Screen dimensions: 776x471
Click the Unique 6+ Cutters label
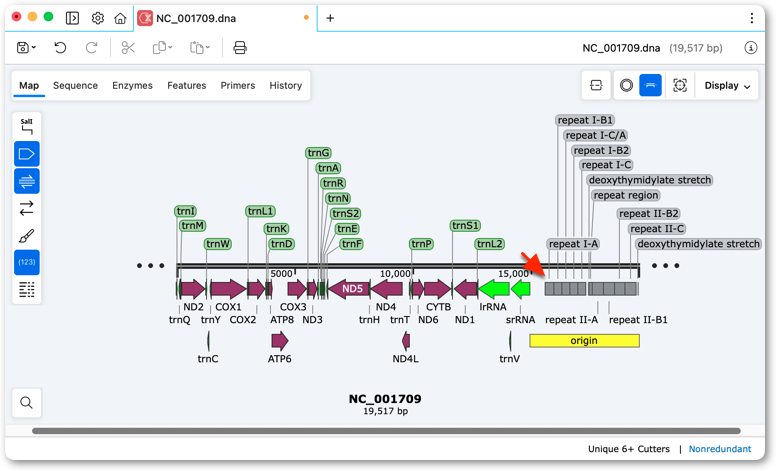coord(629,449)
